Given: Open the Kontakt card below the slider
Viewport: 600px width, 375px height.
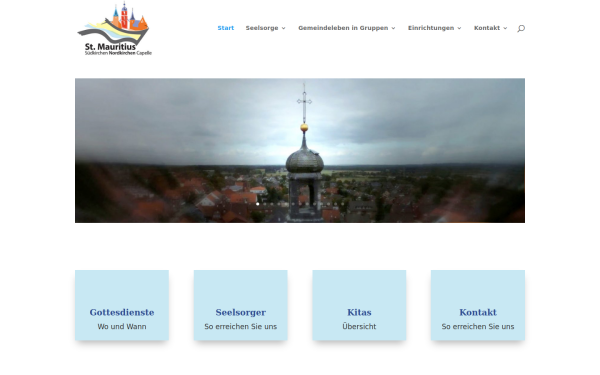Looking at the screenshot, I should tap(478, 305).
